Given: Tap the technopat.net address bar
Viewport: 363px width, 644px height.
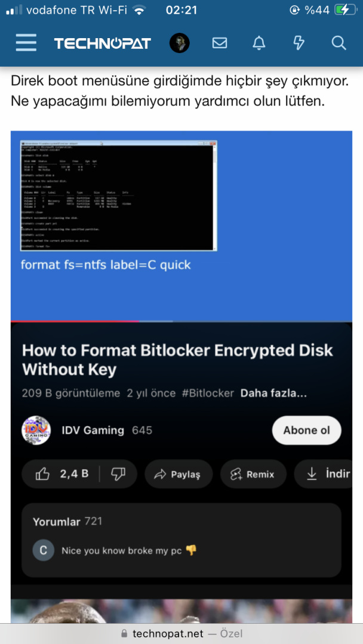Looking at the screenshot, I should click(x=181, y=634).
